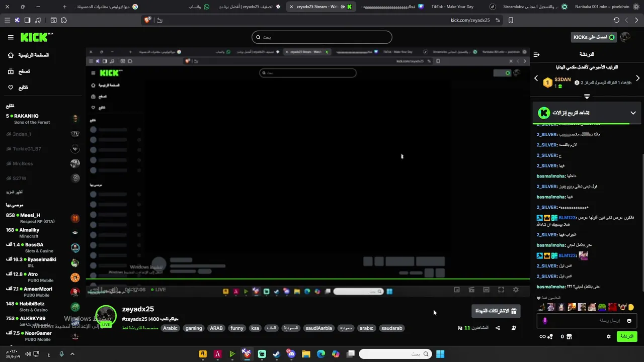Enter fullscreen mode in player

501,290
